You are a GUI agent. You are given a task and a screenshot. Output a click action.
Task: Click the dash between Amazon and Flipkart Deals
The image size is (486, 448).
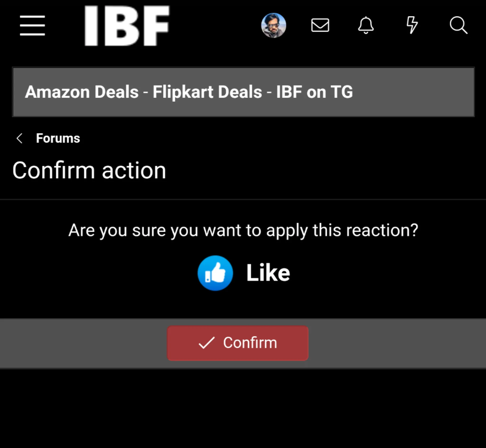pyautogui.click(x=145, y=92)
